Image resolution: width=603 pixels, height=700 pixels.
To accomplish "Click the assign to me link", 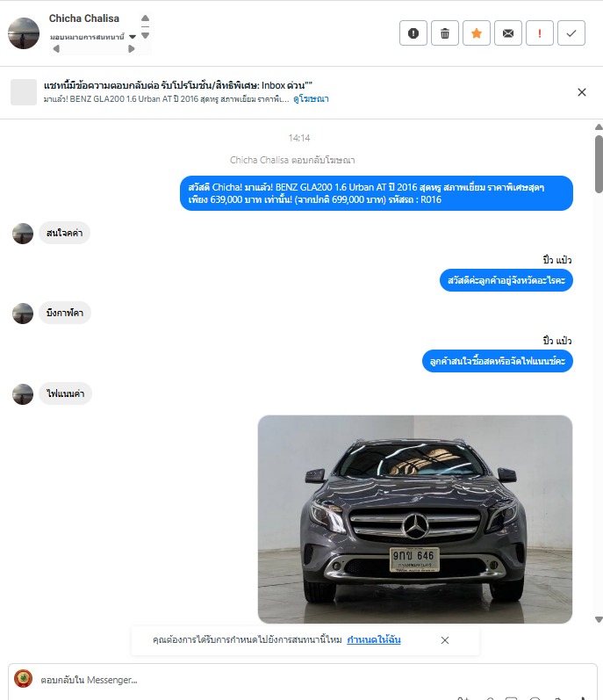I will coord(374,639).
